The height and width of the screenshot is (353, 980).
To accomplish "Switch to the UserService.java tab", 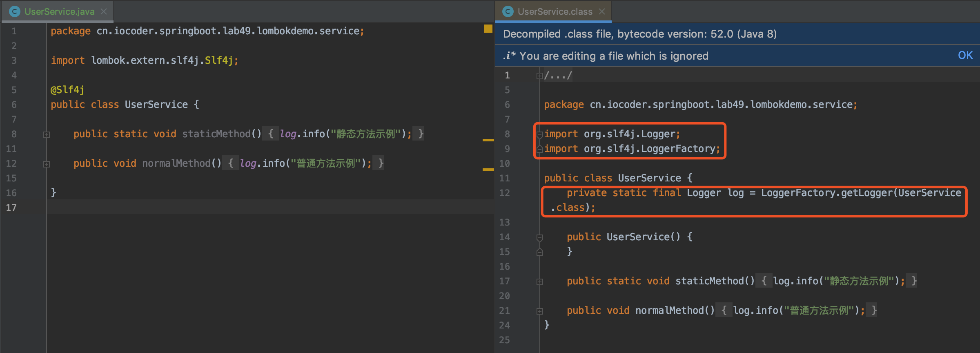I will (59, 11).
